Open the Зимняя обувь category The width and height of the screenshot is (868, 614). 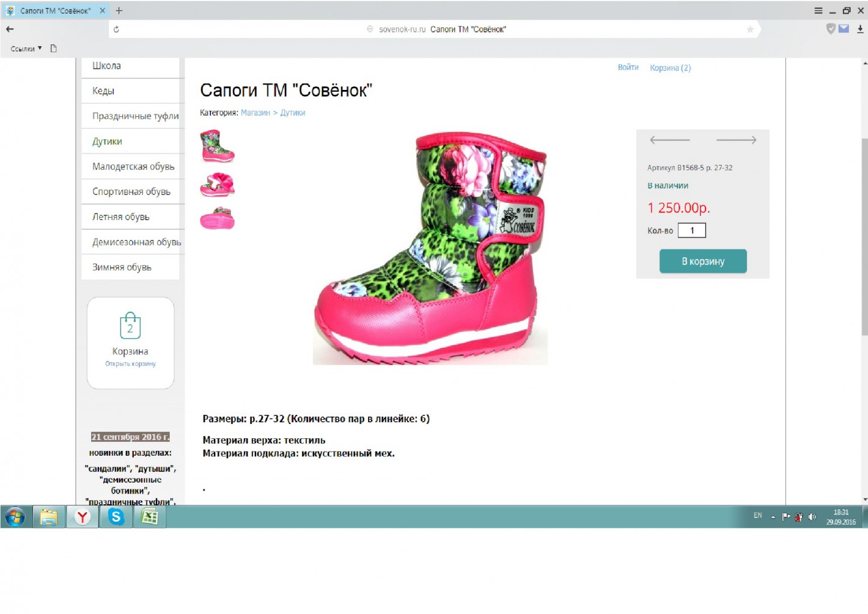point(122,267)
